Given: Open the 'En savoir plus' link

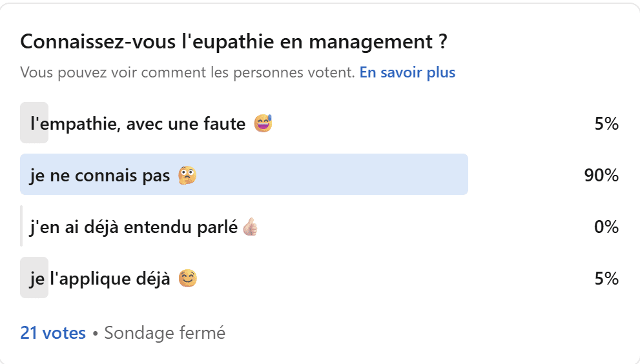Looking at the screenshot, I should click(408, 72).
